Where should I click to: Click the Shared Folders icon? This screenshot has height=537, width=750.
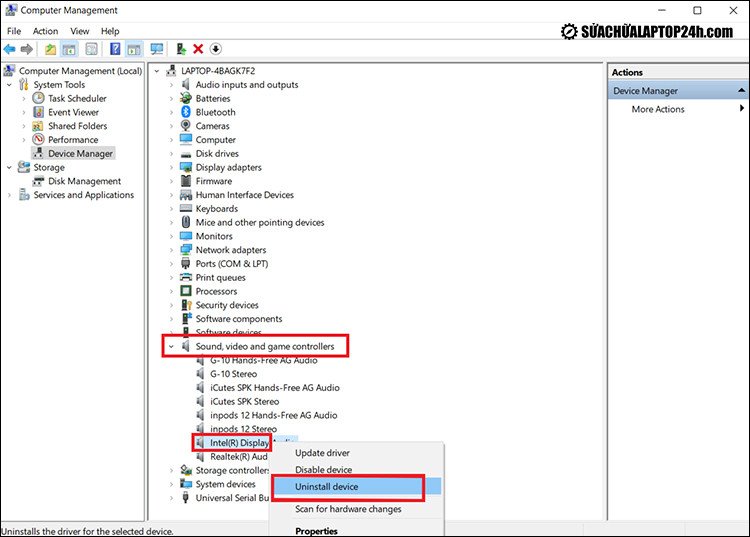[38, 126]
